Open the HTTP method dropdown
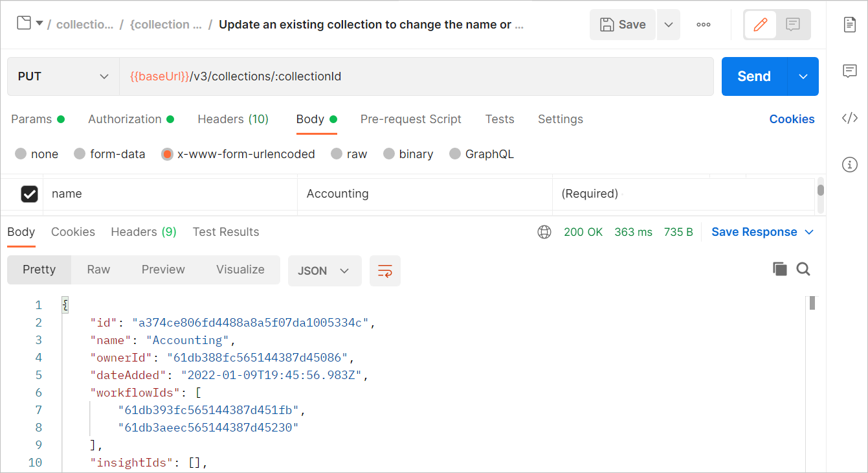The height and width of the screenshot is (473, 868). 63,76
